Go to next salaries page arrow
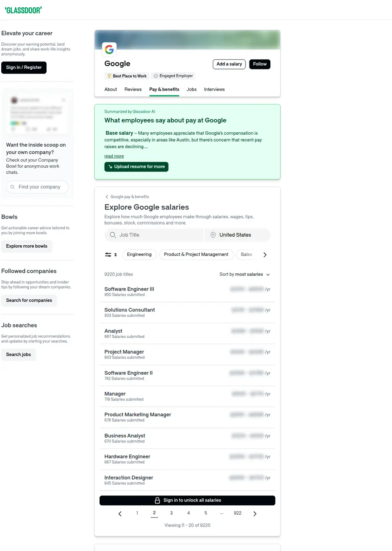The height and width of the screenshot is (551, 392). (255, 514)
